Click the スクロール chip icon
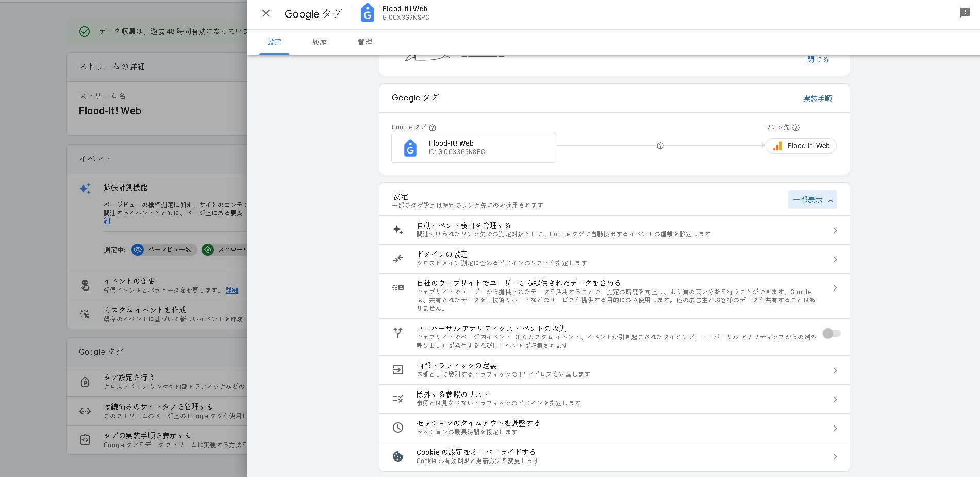 (208, 250)
